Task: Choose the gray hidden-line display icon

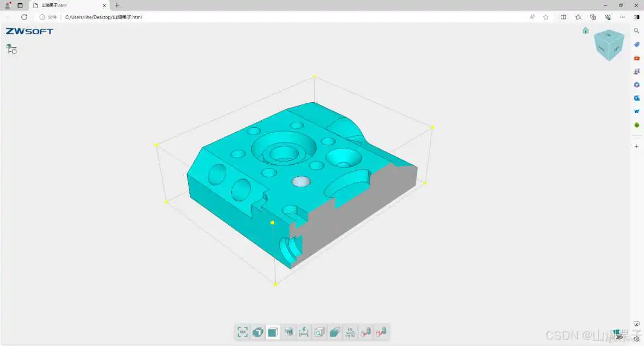Action: point(289,332)
